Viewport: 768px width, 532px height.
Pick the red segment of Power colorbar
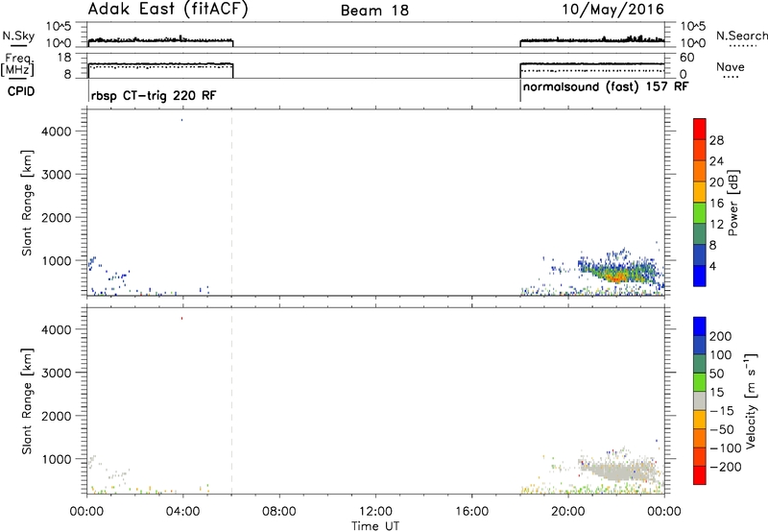698,128
